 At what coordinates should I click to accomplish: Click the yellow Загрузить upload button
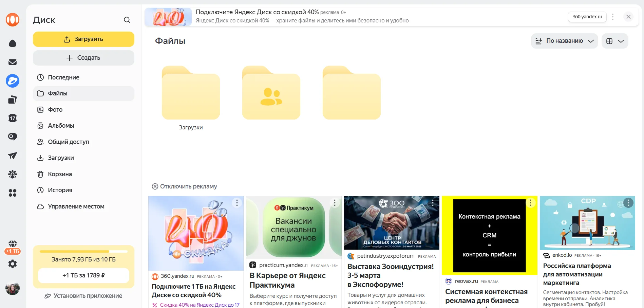coord(83,39)
